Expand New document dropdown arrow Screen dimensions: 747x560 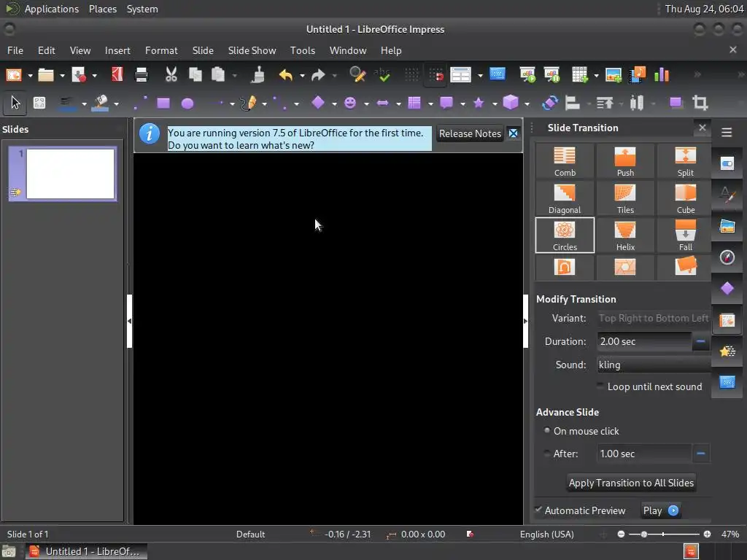tap(30, 75)
